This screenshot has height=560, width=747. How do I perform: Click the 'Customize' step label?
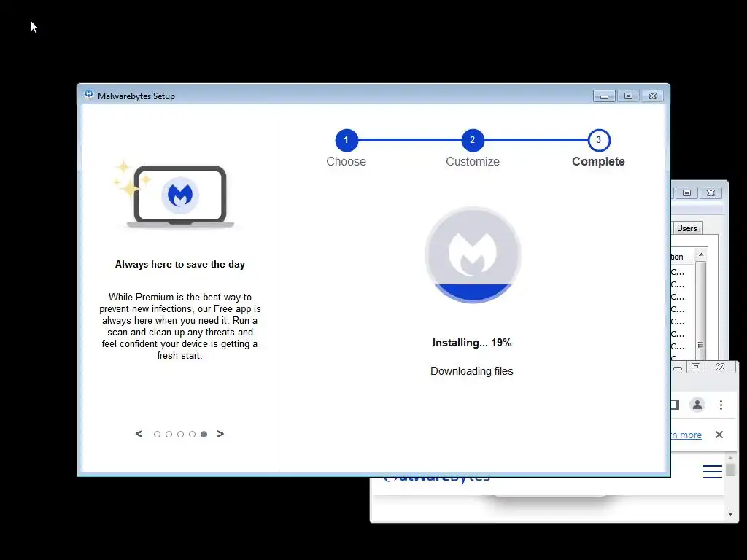click(473, 161)
